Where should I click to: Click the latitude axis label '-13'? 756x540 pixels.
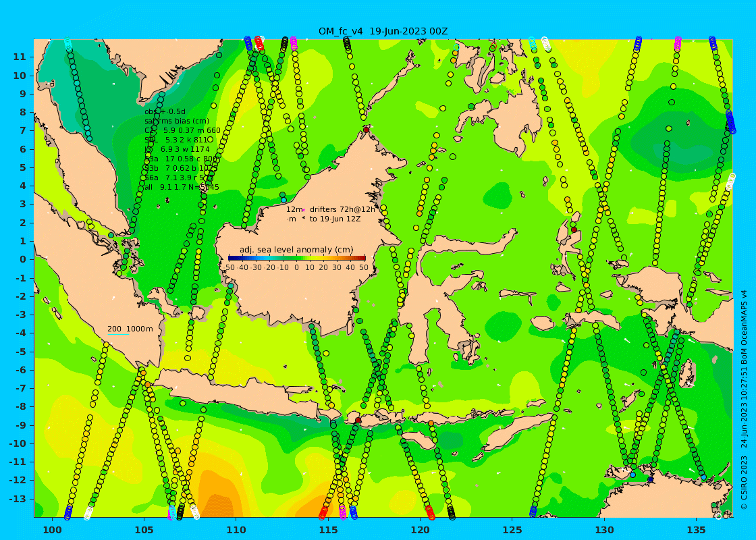click(x=18, y=499)
